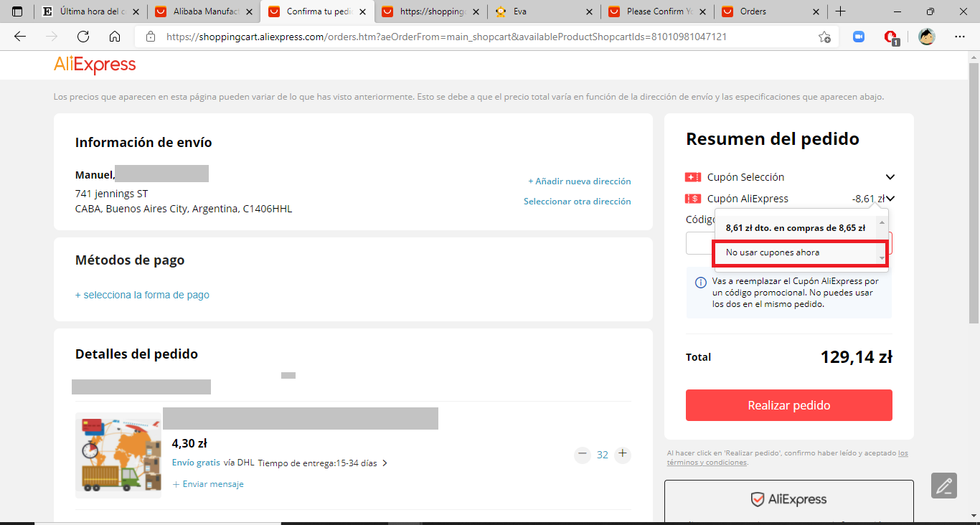Go back with the browser arrow
This screenshot has height=525, width=980.
pos(20,37)
